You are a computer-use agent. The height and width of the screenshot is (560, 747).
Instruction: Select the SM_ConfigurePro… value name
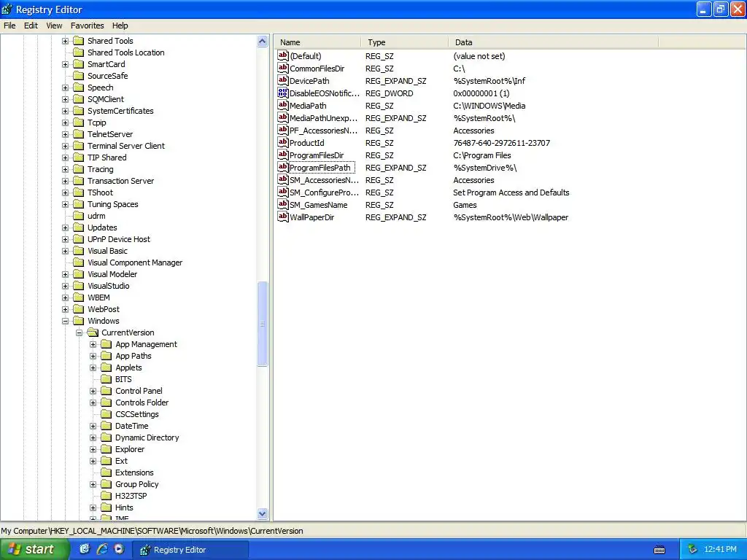[324, 192]
